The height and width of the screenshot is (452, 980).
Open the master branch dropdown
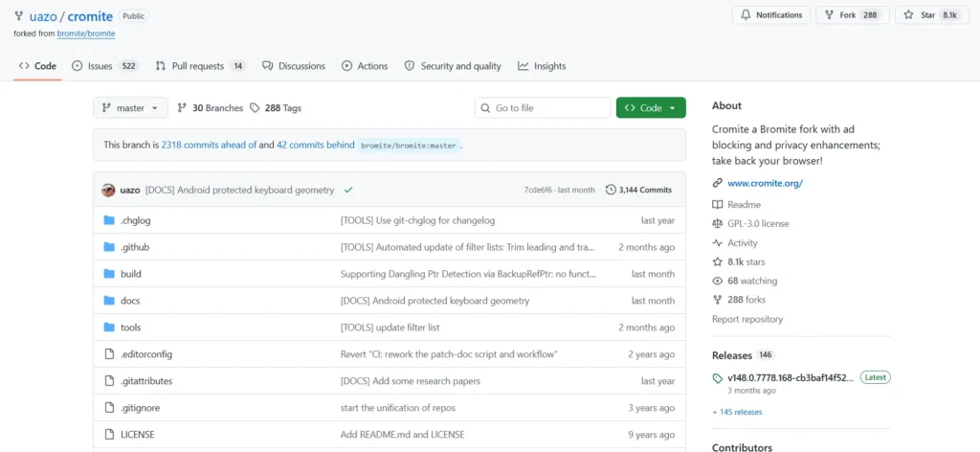click(x=130, y=107)
